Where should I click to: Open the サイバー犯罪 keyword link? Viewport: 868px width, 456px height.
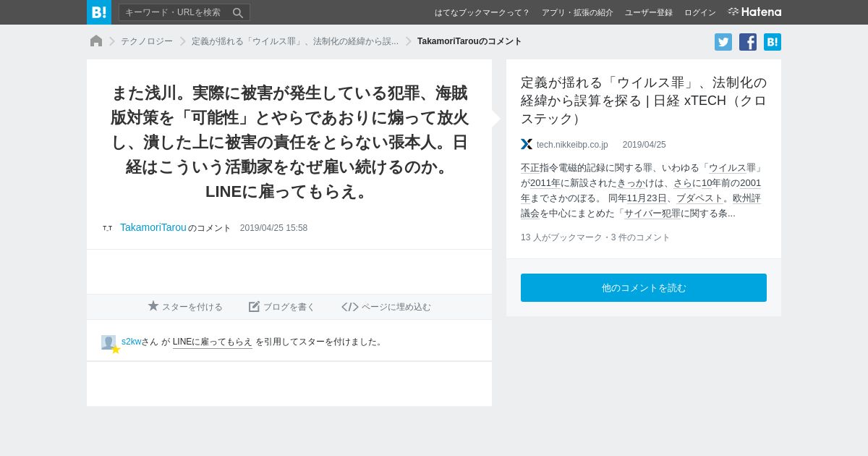[x=652, y=214]
